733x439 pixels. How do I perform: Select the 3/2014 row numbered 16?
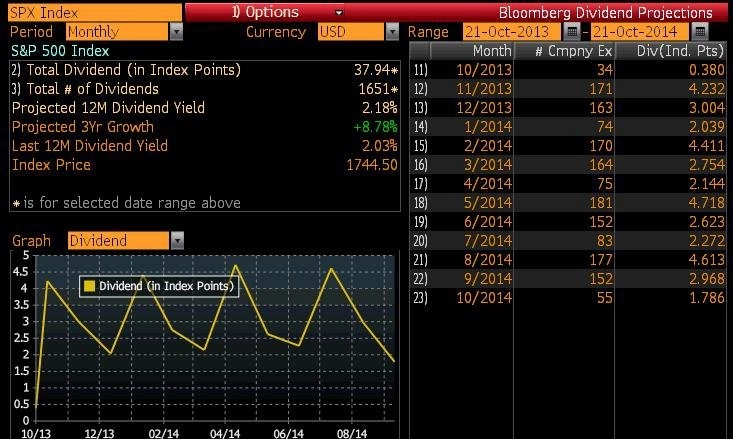[568, 165]
